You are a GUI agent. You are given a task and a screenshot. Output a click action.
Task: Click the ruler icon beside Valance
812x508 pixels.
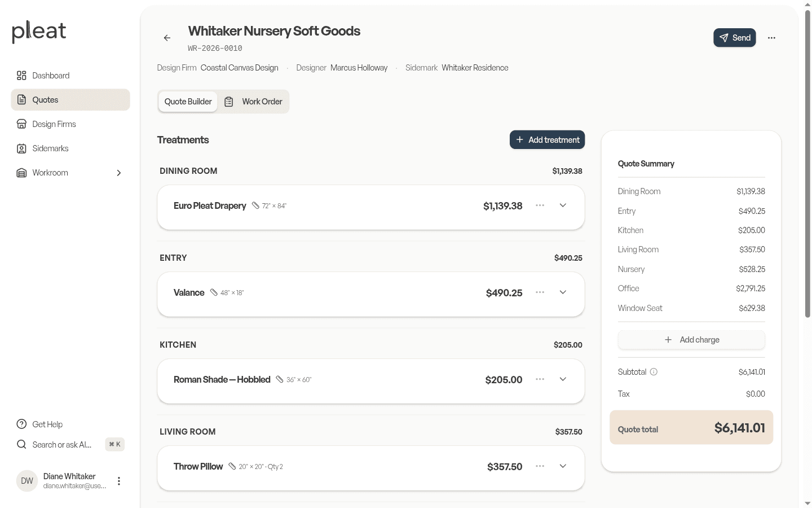214,292
